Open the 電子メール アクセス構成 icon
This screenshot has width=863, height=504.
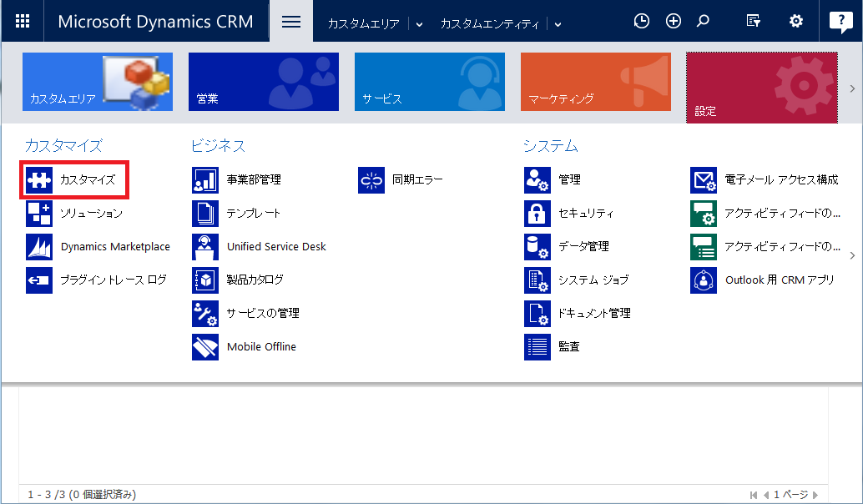tap(704, 180)
